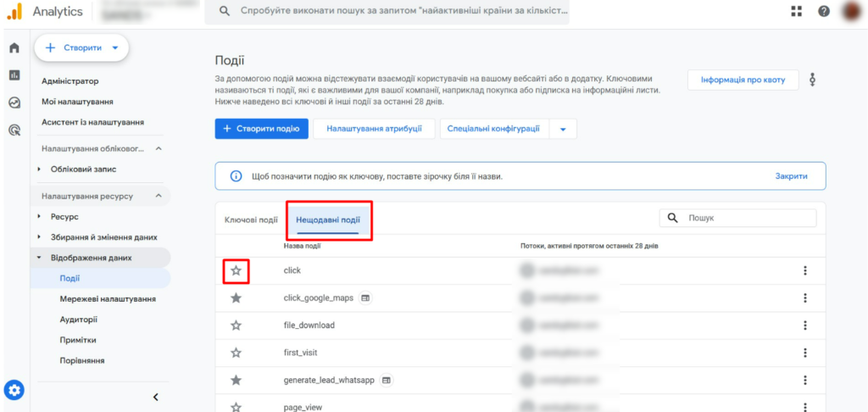Click the Admin gear icon

[x=15, y=390]
